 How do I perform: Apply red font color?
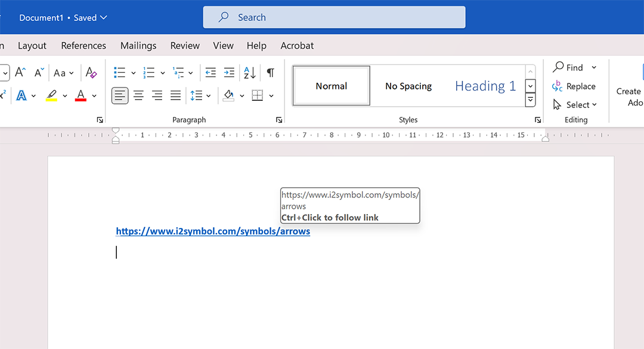80,96
